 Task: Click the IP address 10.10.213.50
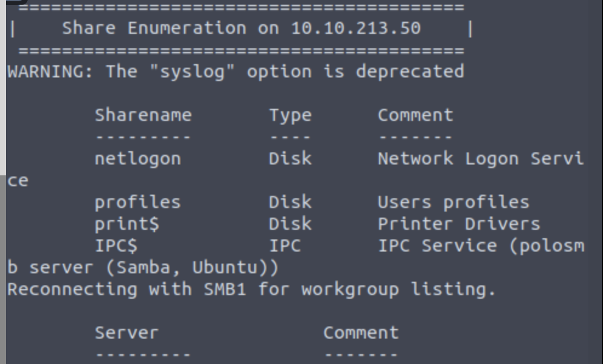click(x=355, y=28)
